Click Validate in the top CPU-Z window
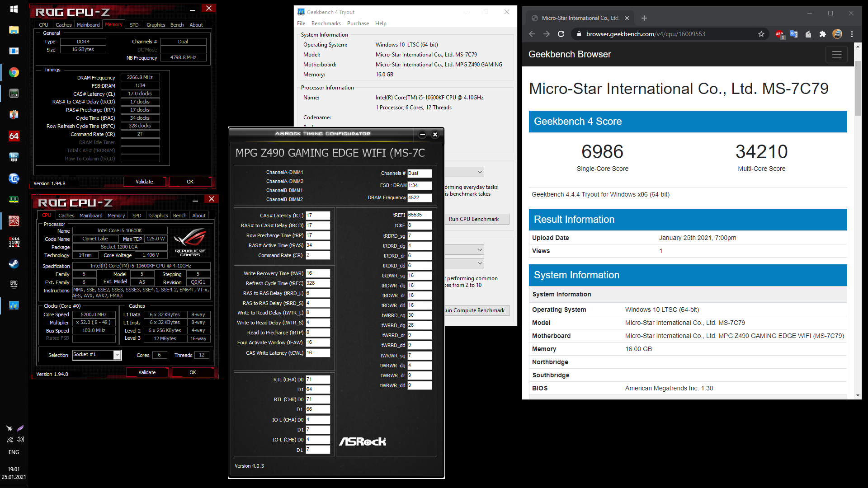 pos(145,182)
